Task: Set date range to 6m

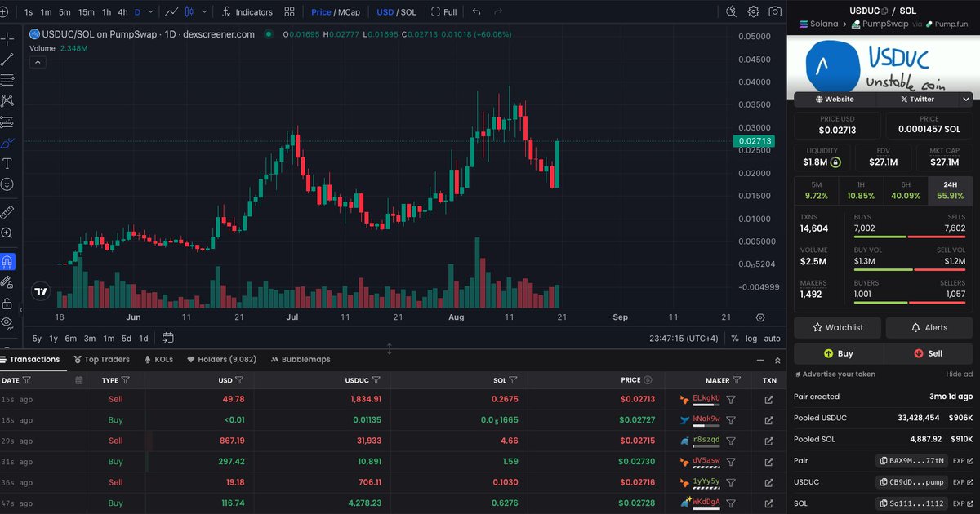Action: (x=71, y=338)
